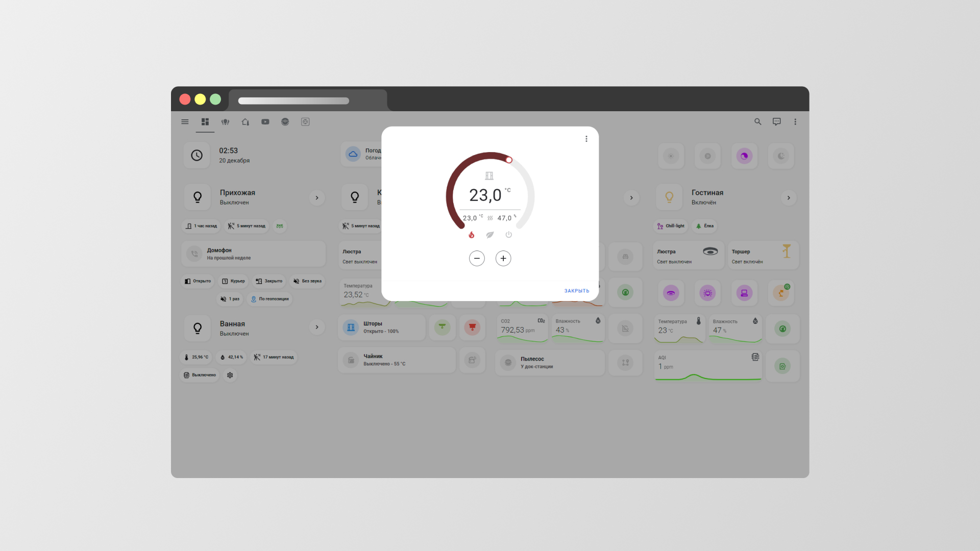
Task: Click the purple LED strip button
Action: [707, 293]
